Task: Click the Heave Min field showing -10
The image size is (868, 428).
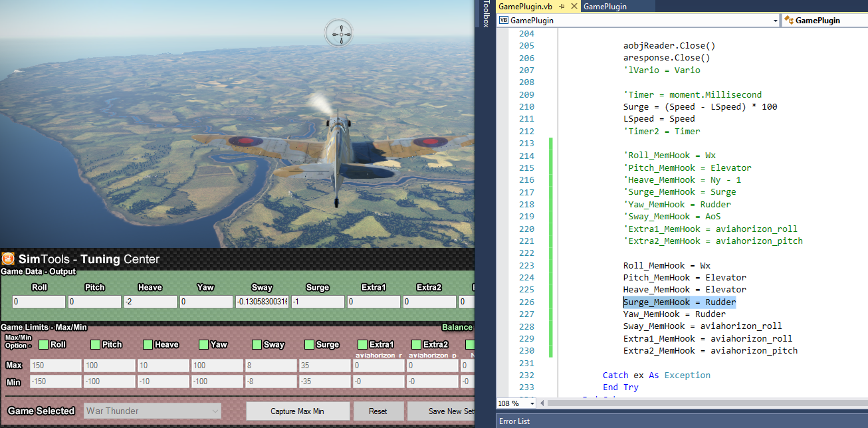Action: click(163, 382)
